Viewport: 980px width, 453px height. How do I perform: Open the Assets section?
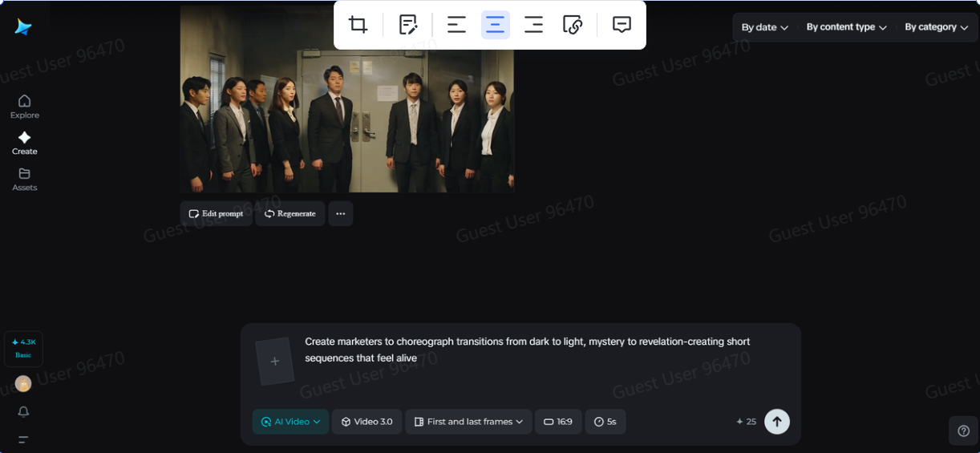[x=24, y=179]
